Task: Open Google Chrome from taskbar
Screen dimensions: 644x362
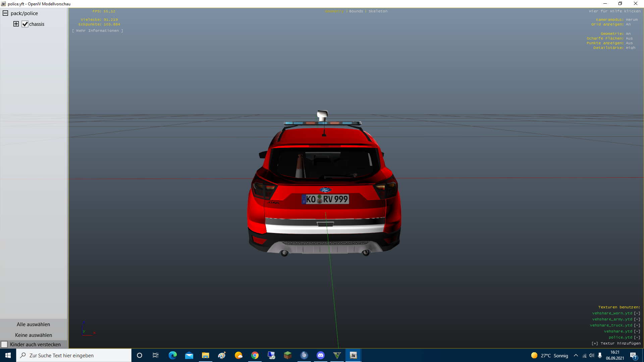Action: tap(255, 355)
